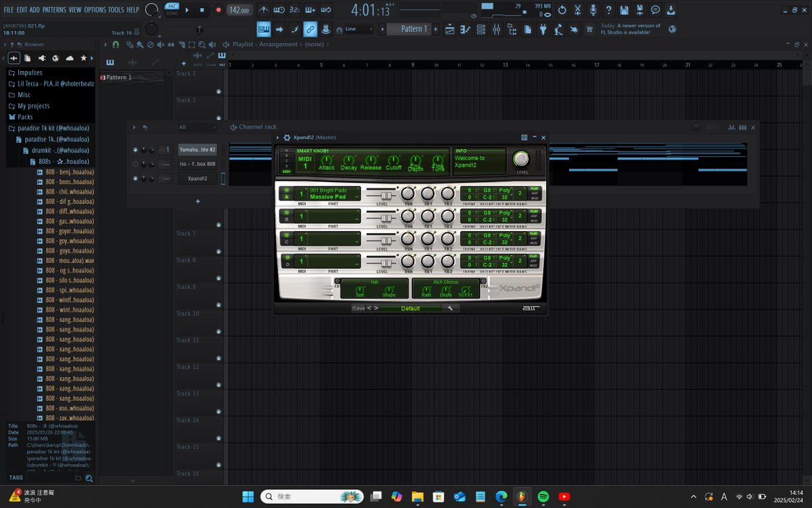The width and height of the screenshot is (812, 508).
Task: Expand the Xpand!2 window options arrow
Action: [x=278, y=137]
